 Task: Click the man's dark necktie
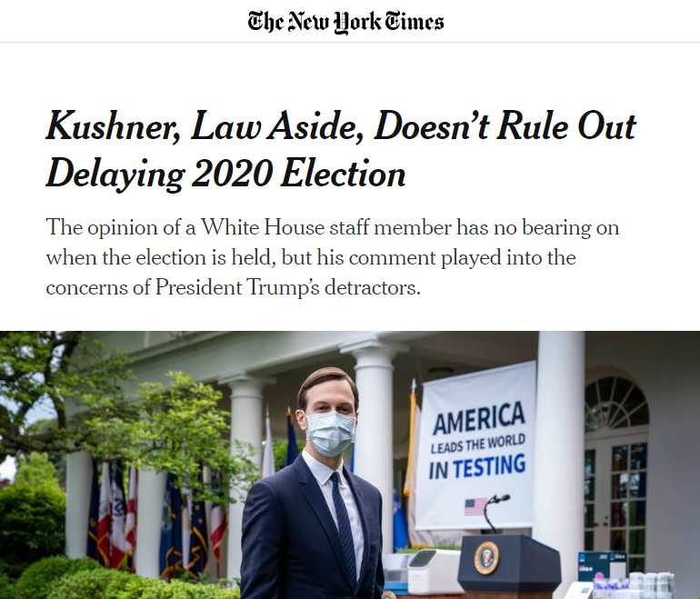pos(345,518)
